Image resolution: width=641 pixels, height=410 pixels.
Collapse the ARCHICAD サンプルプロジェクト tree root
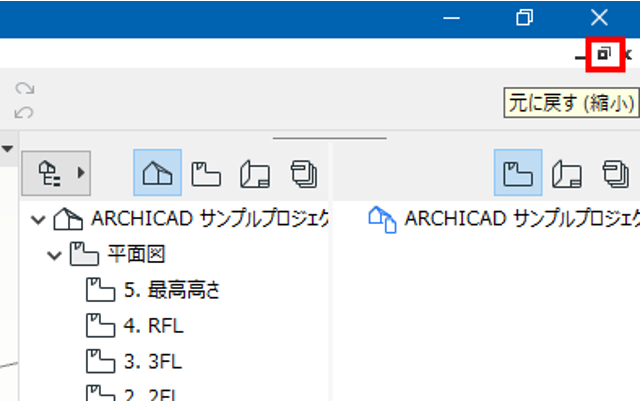tap(38, 220)
